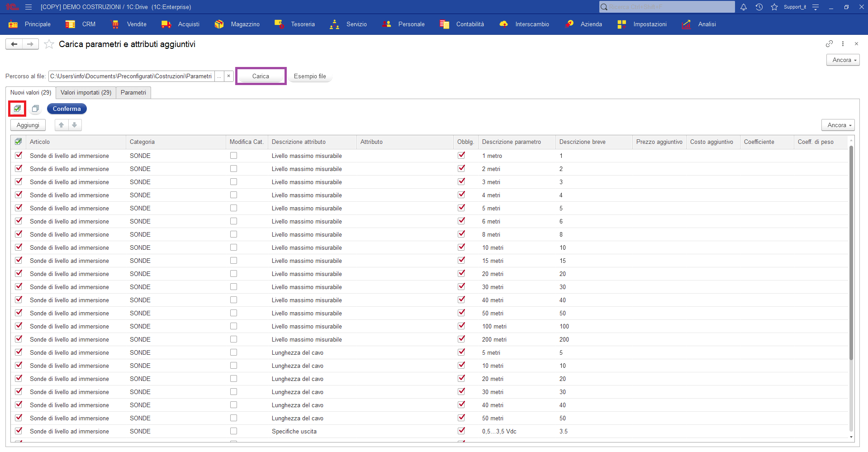Image resolution: width=868 pixels, height=452 pixels.
Task: Switch to Parametri tab
Action: (133, 93)
